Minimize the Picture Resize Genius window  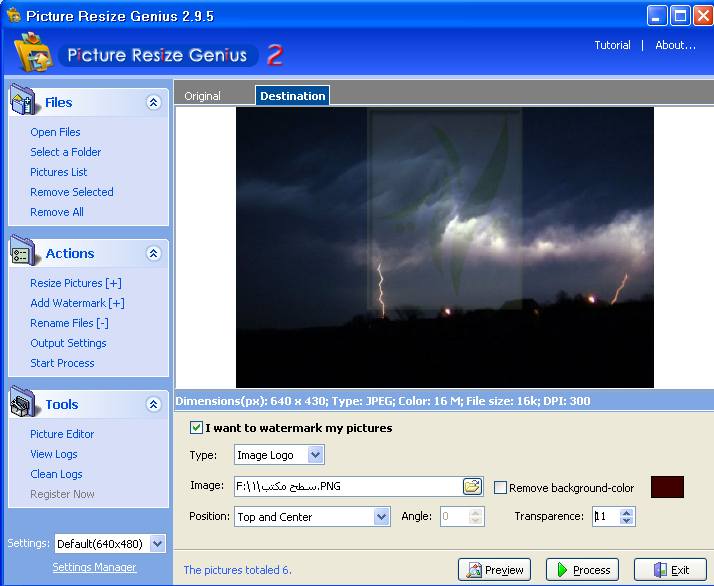[657, 16]
